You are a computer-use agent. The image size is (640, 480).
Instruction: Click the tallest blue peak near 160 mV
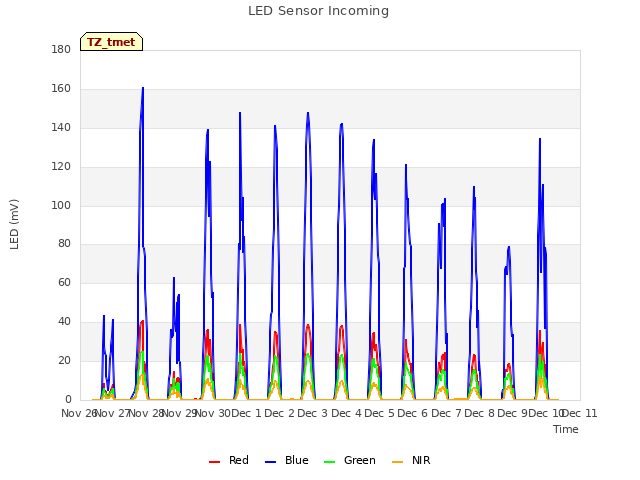143,88
